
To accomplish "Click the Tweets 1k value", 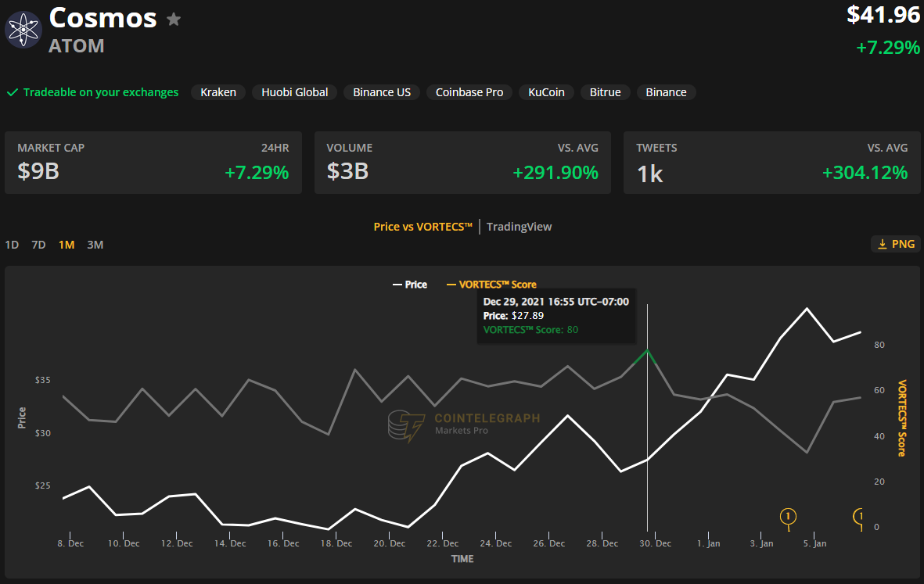I will point(650,174).
